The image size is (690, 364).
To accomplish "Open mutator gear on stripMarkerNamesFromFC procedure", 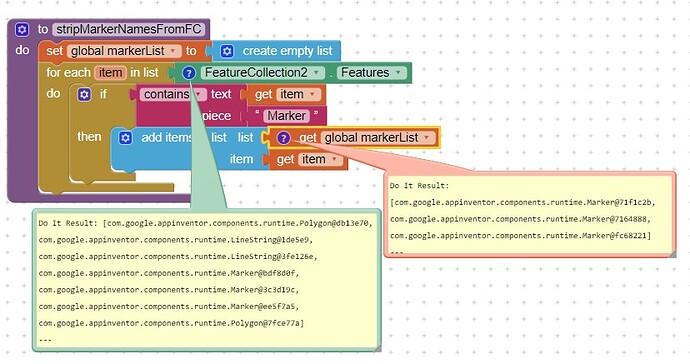I will (22, 29).
